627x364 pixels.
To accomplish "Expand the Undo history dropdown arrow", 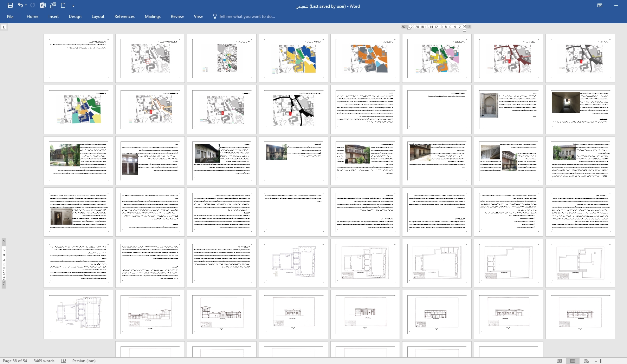I will pos(26,5).
